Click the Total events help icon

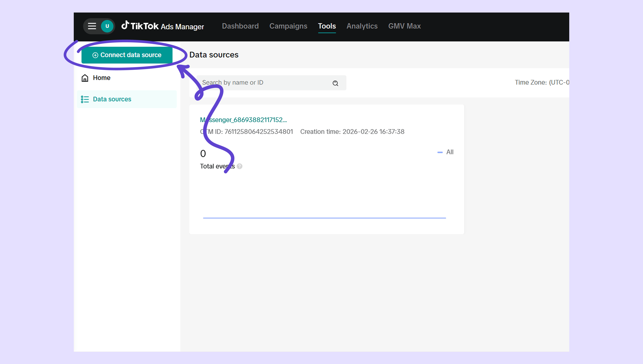click(239, 166)
